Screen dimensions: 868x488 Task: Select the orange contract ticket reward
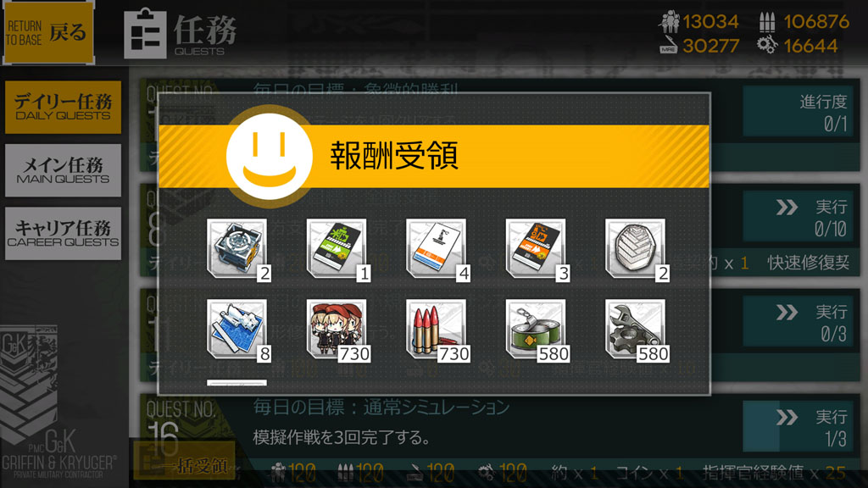(537, 250)
